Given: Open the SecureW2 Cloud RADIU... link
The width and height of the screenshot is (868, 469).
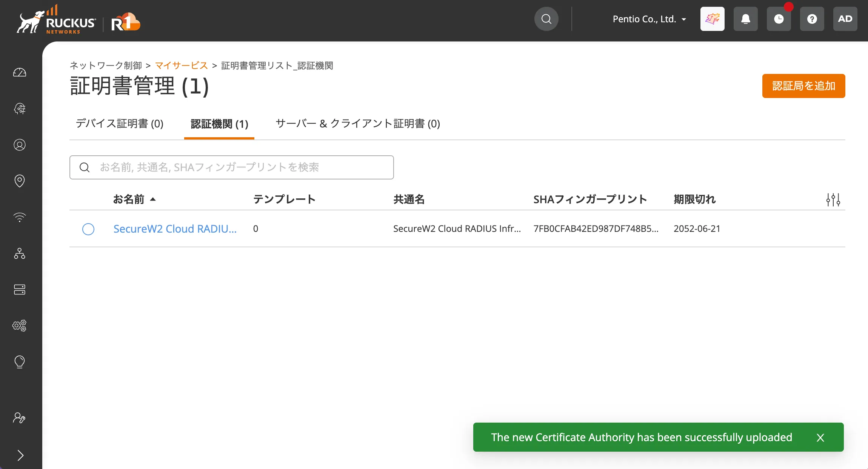Looking at the screenshot, I should point(175,229).
